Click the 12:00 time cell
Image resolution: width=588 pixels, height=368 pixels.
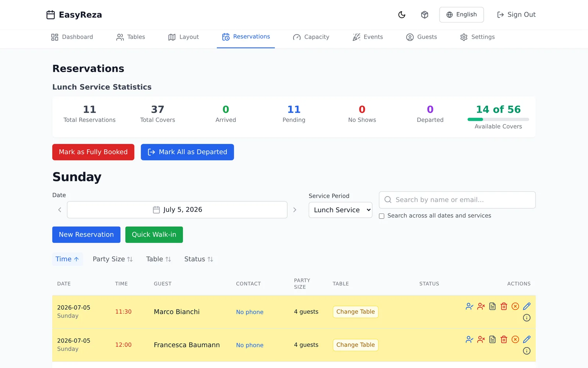(123, 345)
